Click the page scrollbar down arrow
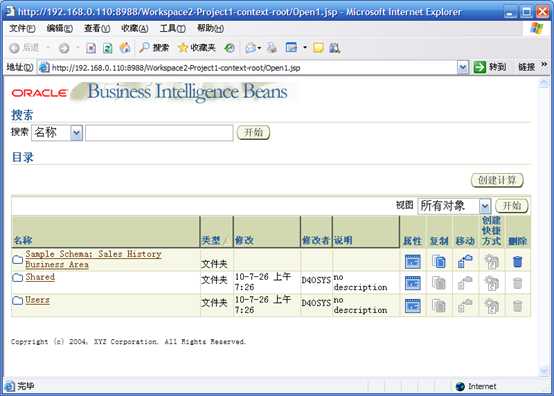554x396 pixels. (x=544, y=371)
